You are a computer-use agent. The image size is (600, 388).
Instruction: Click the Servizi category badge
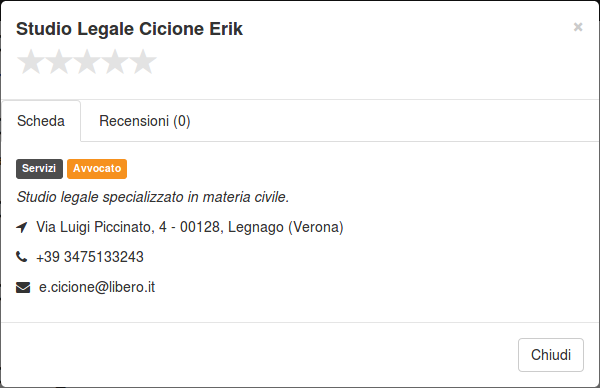(x=39, y=169)
